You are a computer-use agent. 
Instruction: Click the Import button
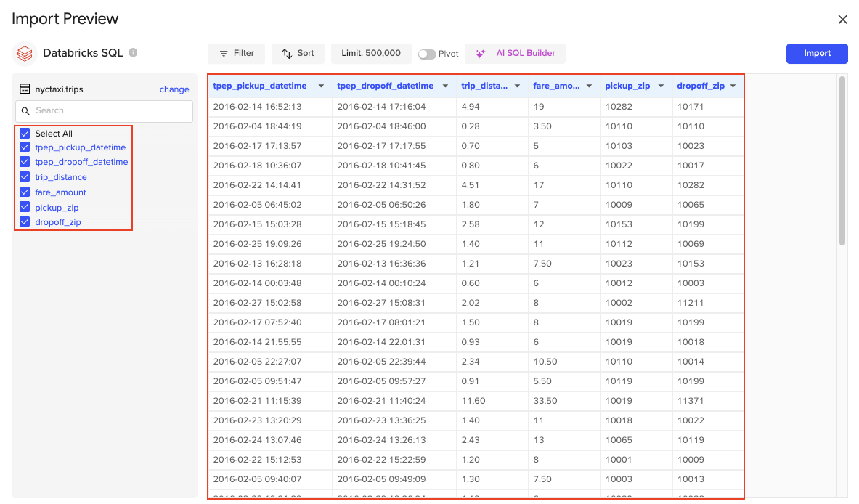click(816, 53)
